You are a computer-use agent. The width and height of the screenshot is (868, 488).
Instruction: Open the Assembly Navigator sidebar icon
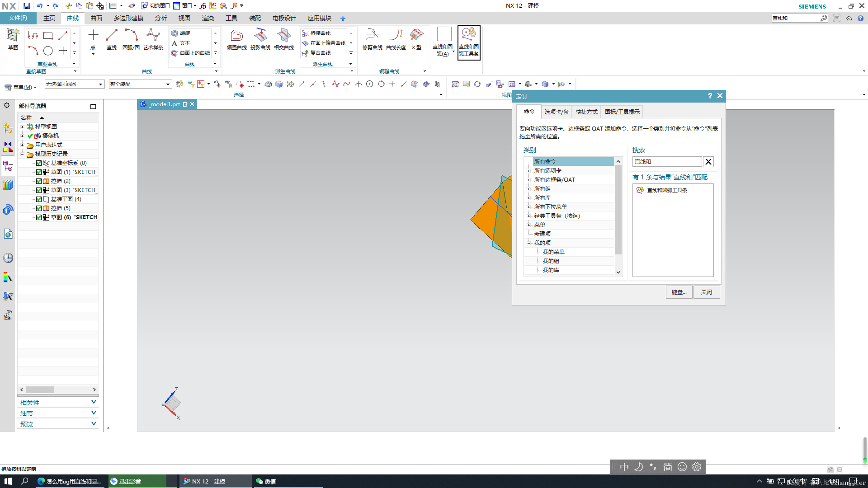(8, 128)
